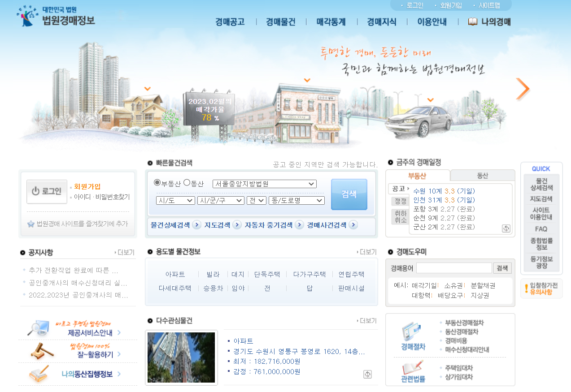Image resolution: width=571 pixels, height=392 pixels.
Task: Switch to the 동산 schedule tab
Action: pos(482,175)
